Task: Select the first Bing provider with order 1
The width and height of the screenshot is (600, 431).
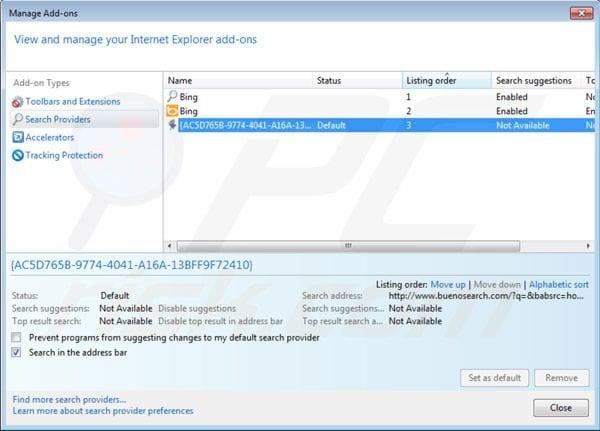Action: [x=379, y=97]
